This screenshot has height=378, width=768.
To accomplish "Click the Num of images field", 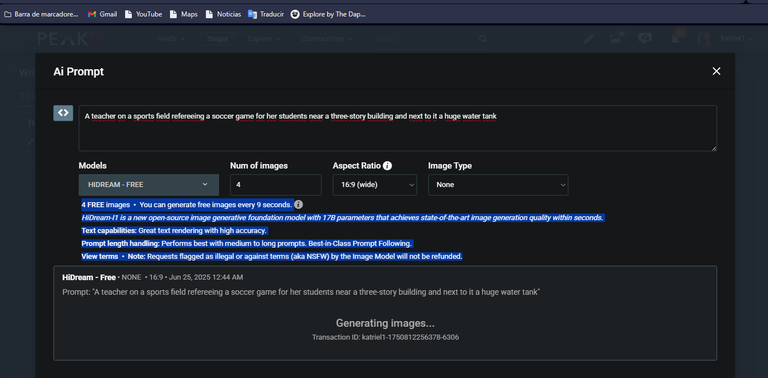I will 276,185.
